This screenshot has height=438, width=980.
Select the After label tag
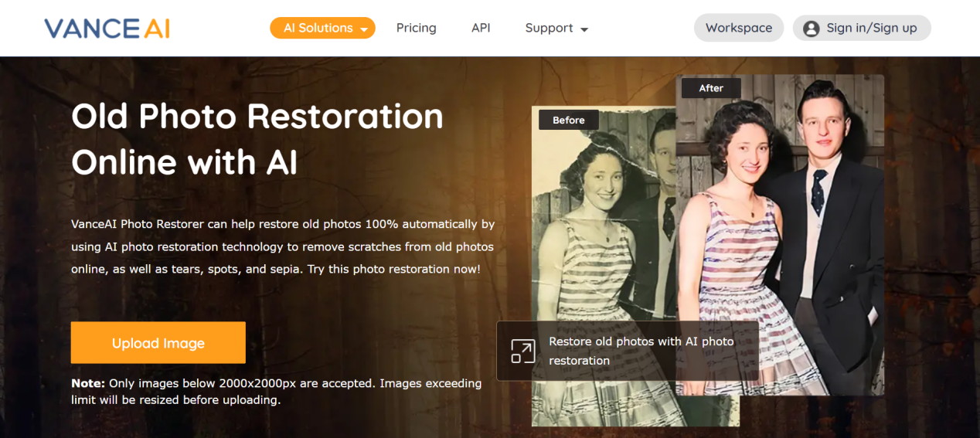pos(711,88)
